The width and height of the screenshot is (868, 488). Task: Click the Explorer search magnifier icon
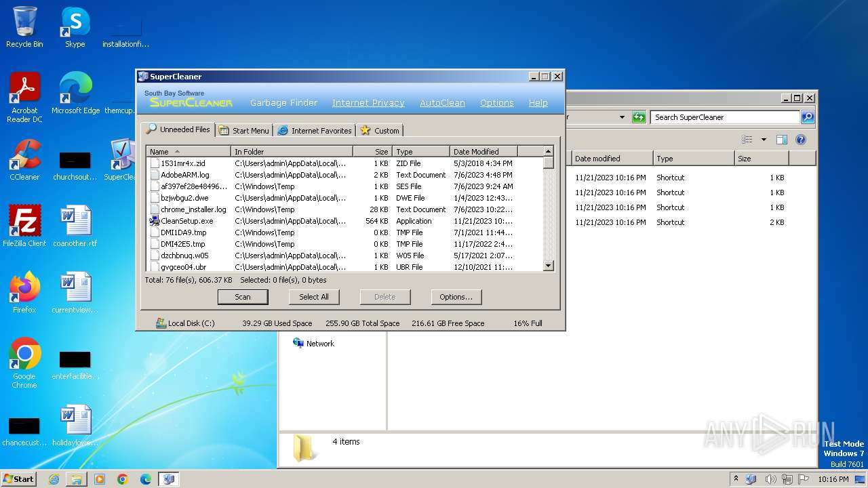(807, 117)
